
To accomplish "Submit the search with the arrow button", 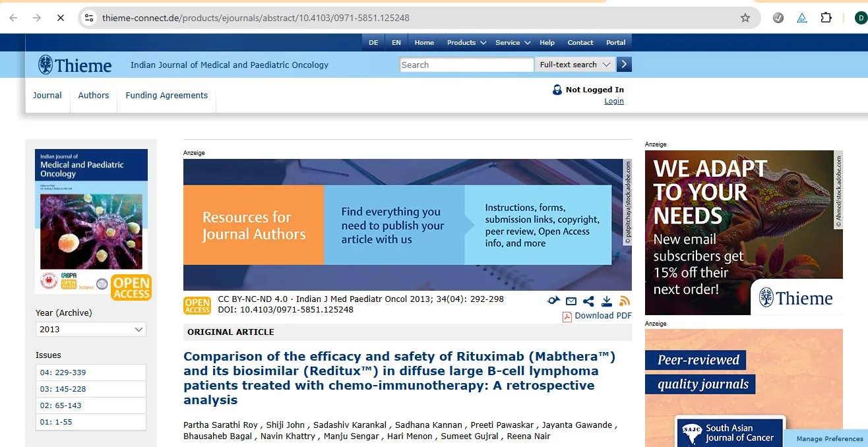I will [624, 65].
